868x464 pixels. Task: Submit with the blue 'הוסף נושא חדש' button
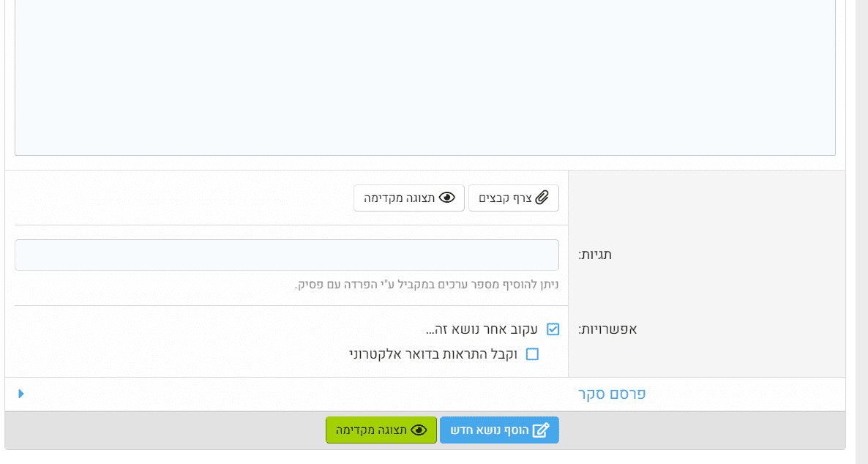tap(499, 430)
